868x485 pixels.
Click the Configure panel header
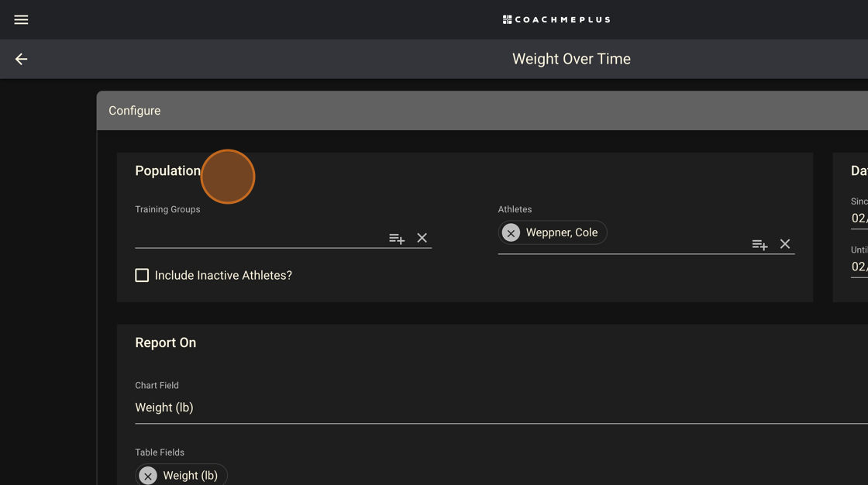click(482, 111)
